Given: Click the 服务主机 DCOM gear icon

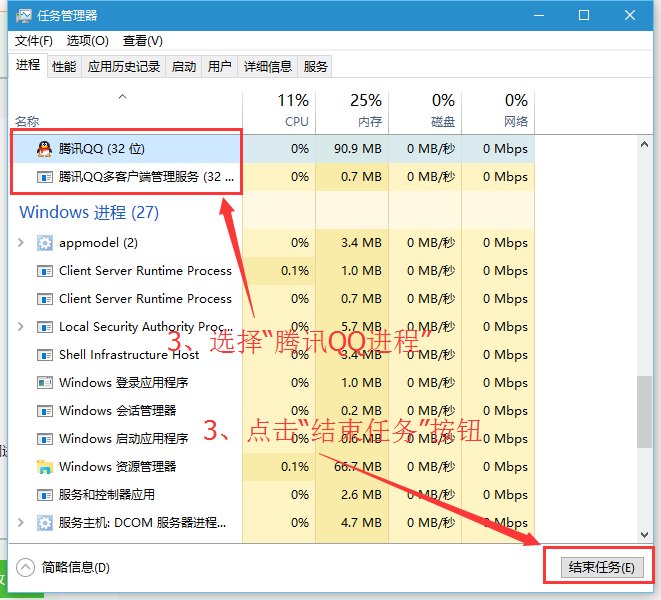Looking at the screenshot, I should [45, 523].
